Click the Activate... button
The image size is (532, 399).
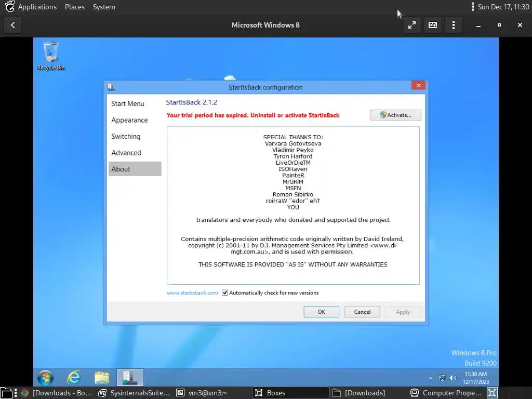395,115
